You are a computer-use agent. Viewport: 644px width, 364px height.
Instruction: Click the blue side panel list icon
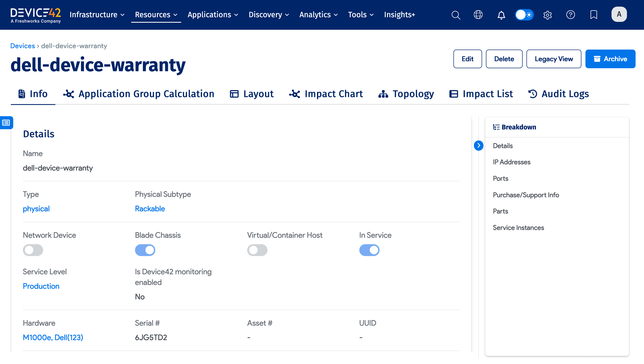tap(6, 123)
